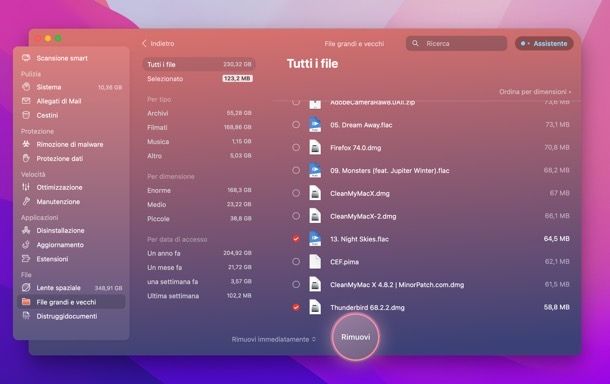Click the audio icon of 09. Monsters flac
The width and height of the screenshot is (610, 384).
pos(315,170)
